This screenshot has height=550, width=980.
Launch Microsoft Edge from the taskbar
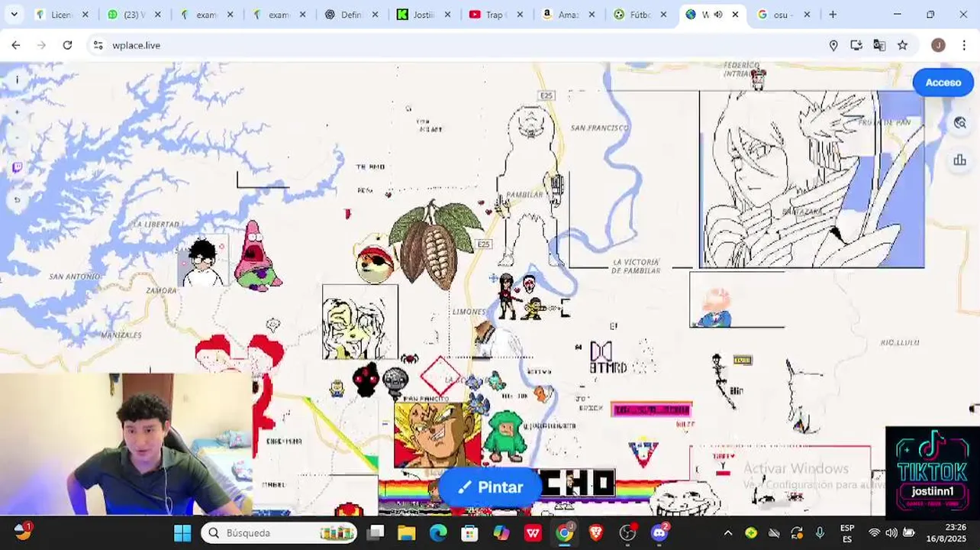coord(438,532)
